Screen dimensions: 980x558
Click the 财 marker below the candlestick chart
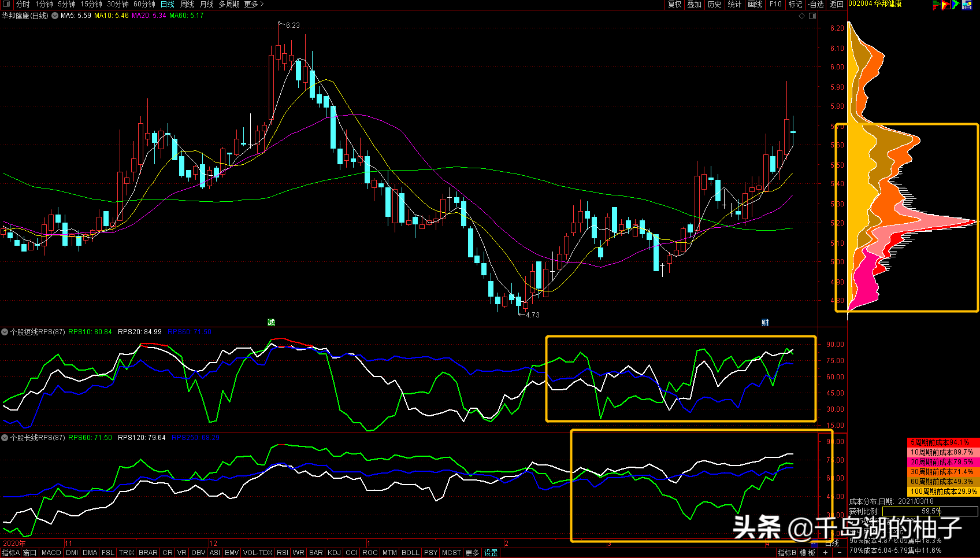tap(765, 322)
